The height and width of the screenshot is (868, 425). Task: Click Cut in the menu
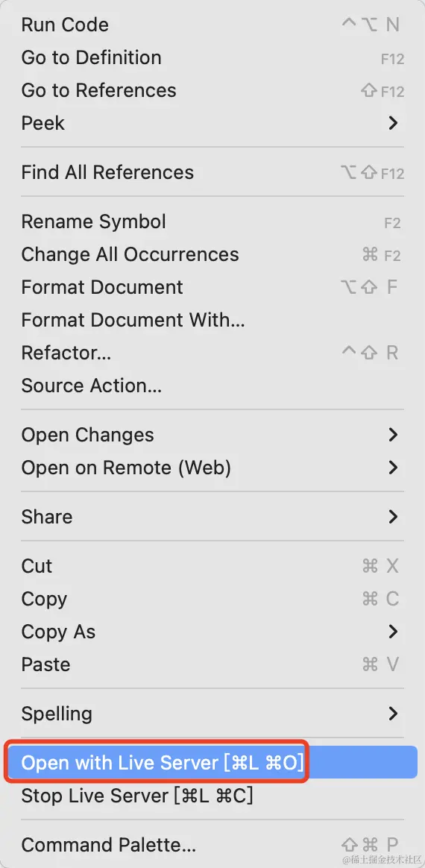click(212, 566)
